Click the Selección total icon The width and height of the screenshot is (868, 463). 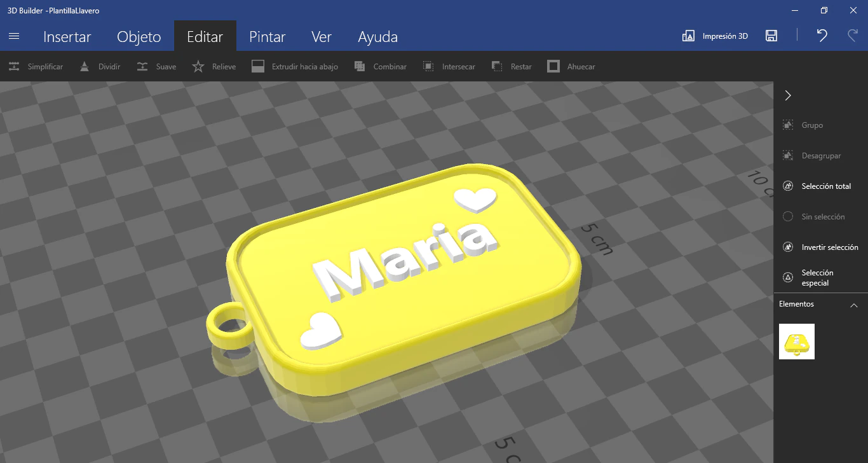click(x=788, y=186)
